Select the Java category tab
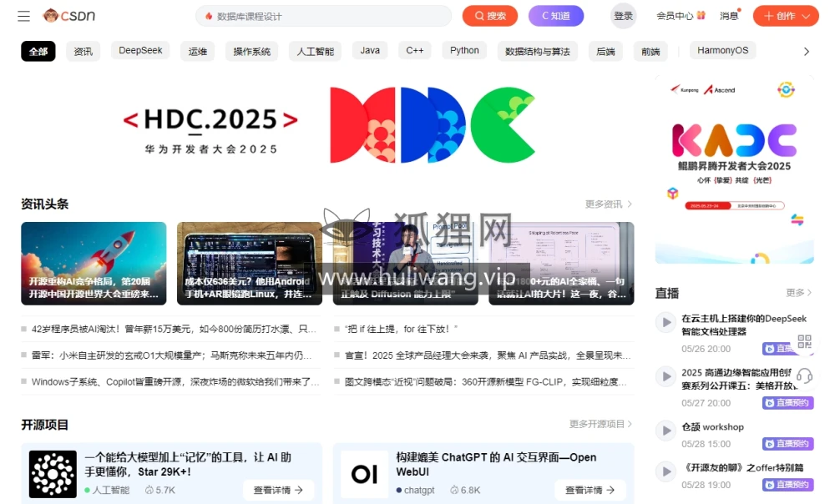Viewport: 835px width, 504px height. pos(370,51)
